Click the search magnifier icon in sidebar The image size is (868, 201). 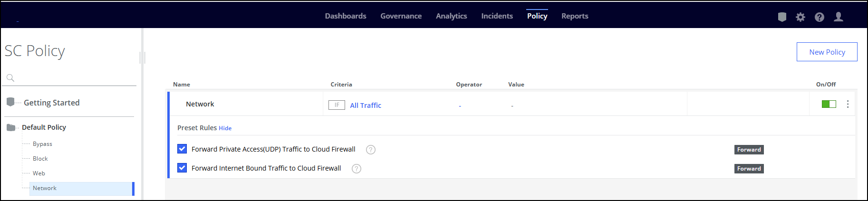tap(10, 78)
